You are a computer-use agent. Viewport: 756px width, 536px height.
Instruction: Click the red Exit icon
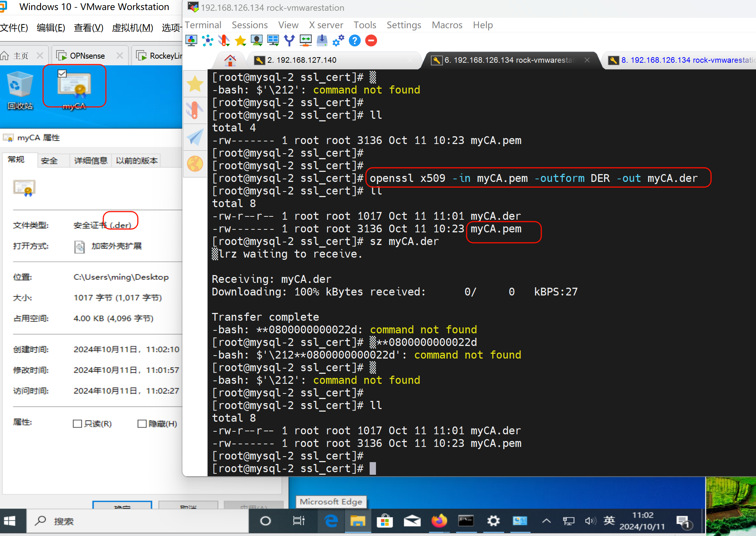point(371,40)
